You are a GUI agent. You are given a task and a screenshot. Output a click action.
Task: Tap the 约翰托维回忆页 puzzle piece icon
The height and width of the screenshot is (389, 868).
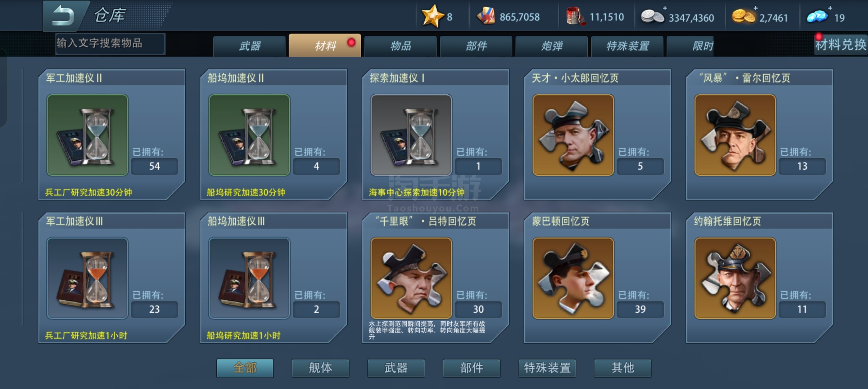735,278
